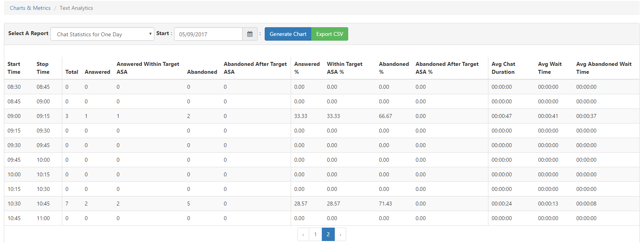Click the 33.33 Answered % value

(x=301, y=116)
